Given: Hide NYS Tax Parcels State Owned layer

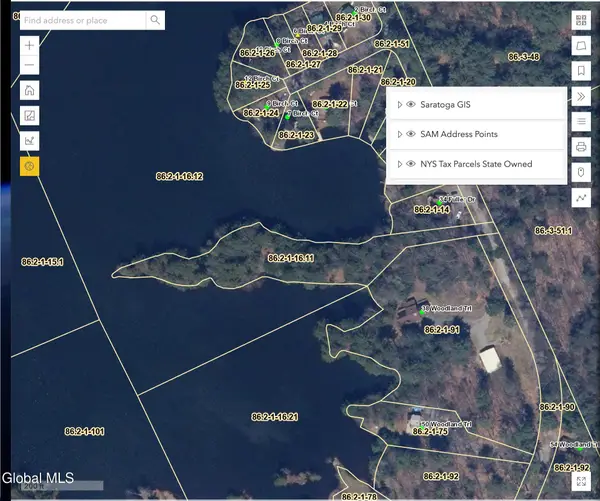Looking at the screenshot, I should (x=411, y=163).
